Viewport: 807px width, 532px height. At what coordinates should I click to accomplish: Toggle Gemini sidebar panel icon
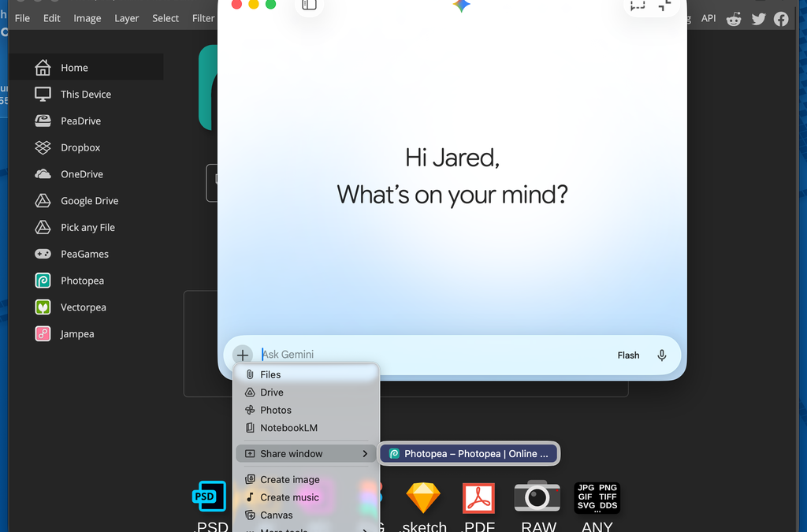tap(309, 6)
